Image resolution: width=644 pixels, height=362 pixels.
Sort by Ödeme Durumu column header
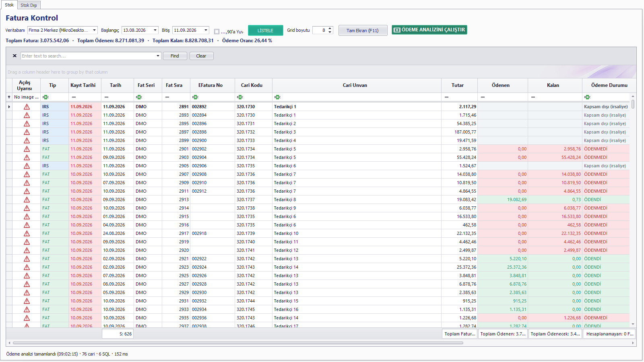pyautogui.click(x=609, y=85)
